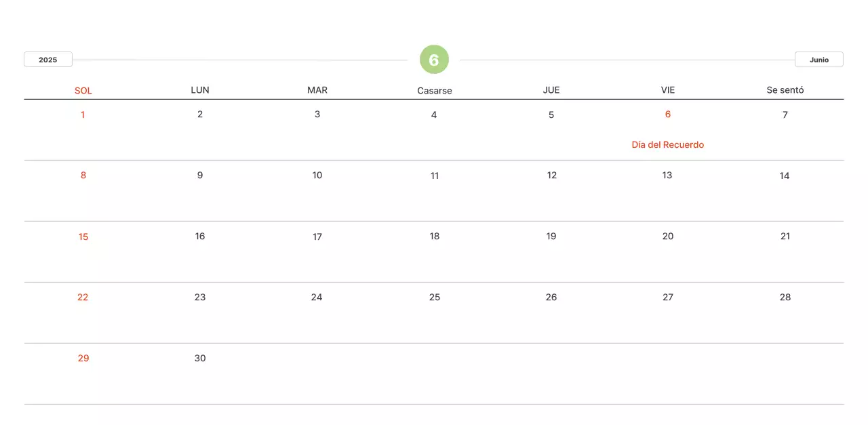Select Sunday June 1
This screenshot has height=425, width=868.
coord(83,115)
